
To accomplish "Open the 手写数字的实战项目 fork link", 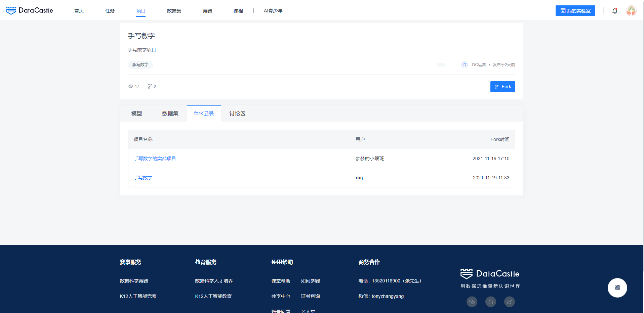I will (155, 159).
